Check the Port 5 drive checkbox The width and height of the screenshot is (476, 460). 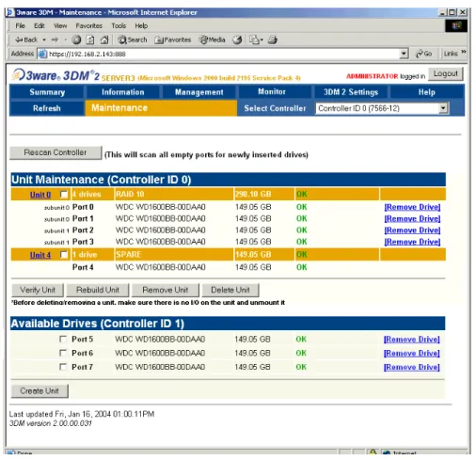tap(63, 339)
